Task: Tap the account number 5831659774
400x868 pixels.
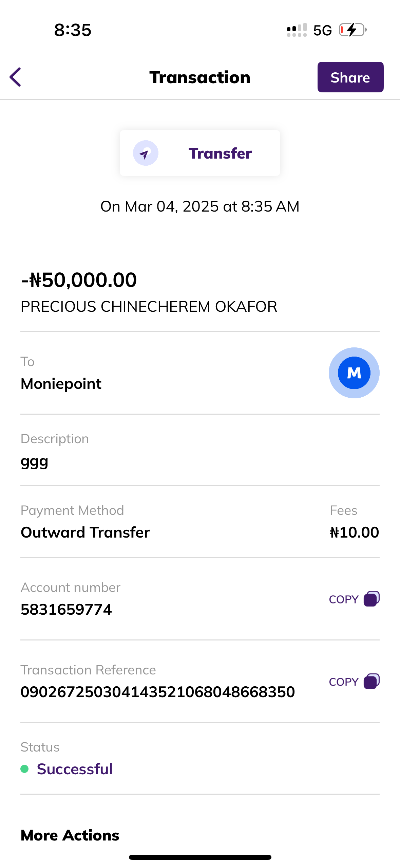Action: click(66, 610)
